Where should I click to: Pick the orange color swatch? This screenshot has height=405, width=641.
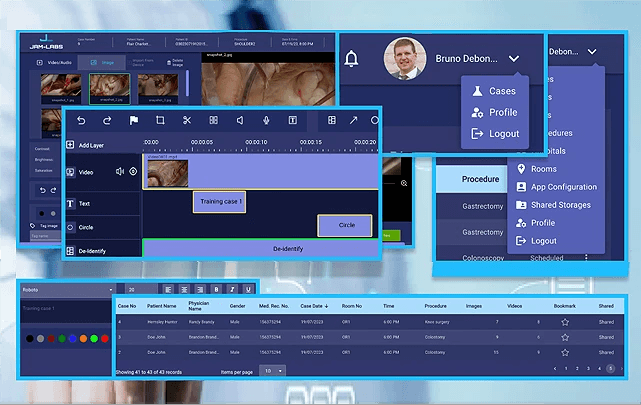coord(83,338)
